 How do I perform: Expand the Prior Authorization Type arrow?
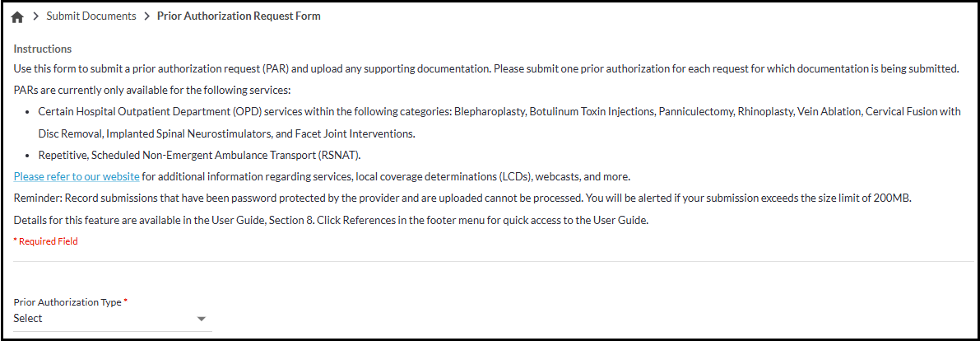(202, 320)
